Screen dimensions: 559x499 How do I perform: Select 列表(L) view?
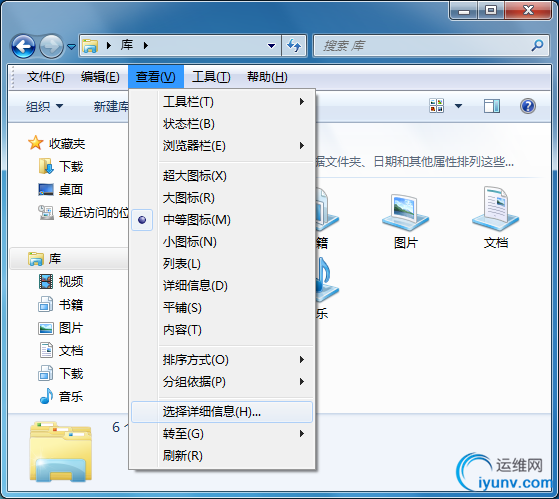(x=222, y=264)
